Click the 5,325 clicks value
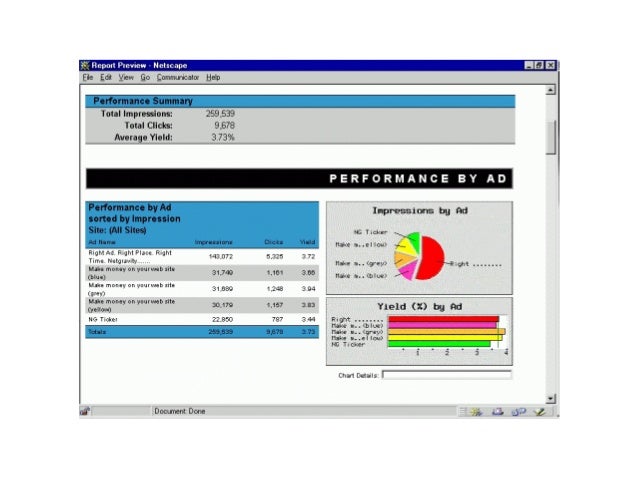 coord(275,256)
